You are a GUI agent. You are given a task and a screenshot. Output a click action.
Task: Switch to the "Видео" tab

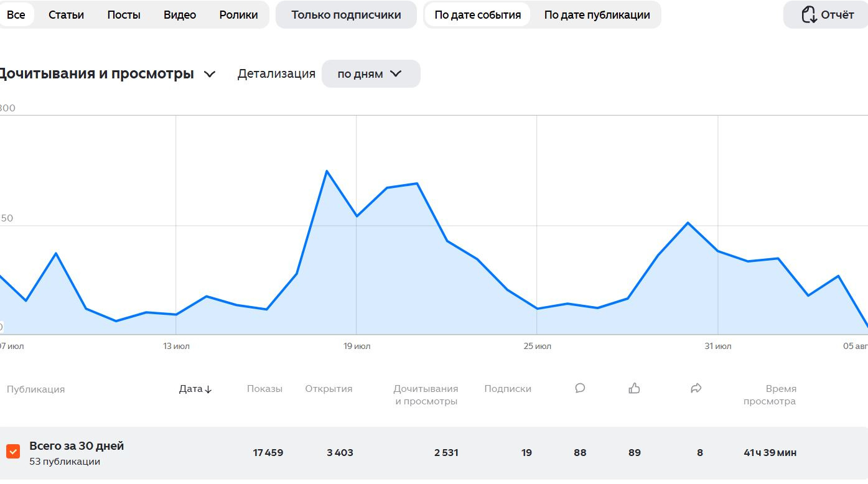click(x=180, y=15)
